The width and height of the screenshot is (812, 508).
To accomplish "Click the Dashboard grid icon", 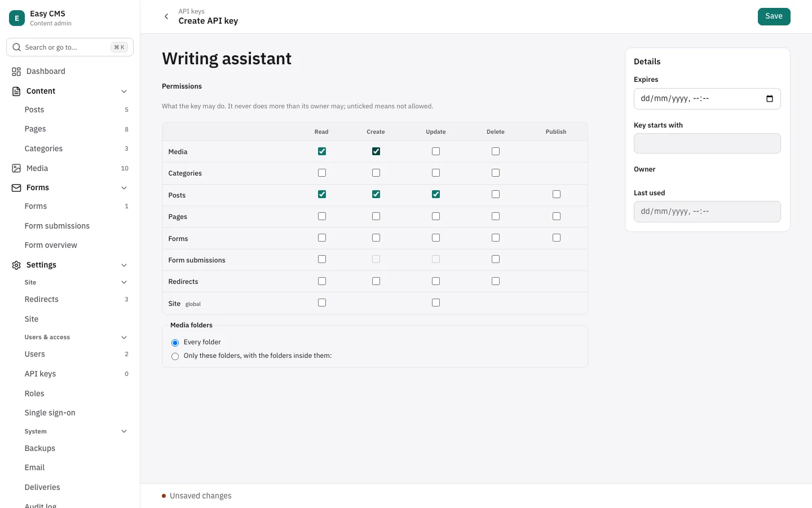I will pos(16,72).
